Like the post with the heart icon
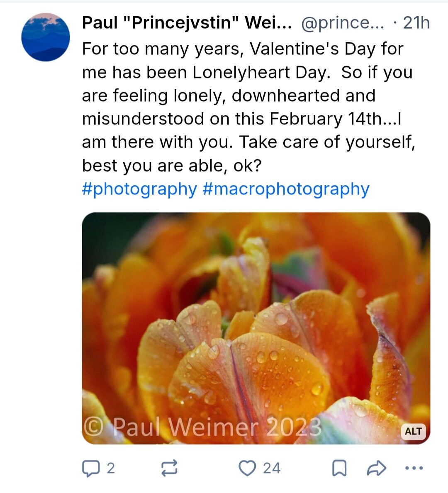Viewport: 448px width, 493px height. (x=247, y=468)
